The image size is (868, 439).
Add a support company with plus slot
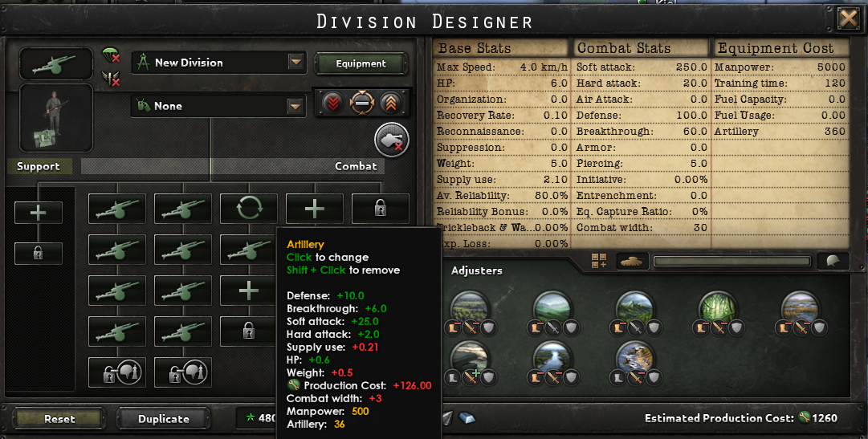tap(39, 213)
